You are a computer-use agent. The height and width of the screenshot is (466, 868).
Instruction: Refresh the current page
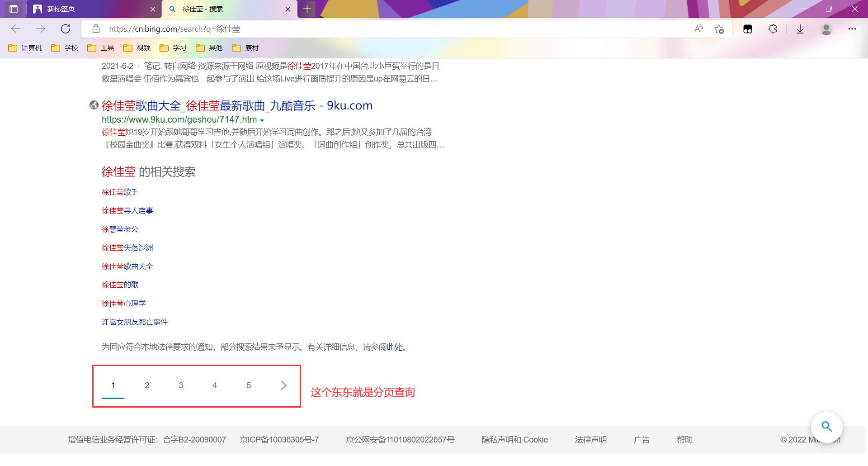click(x=66, y=29)
